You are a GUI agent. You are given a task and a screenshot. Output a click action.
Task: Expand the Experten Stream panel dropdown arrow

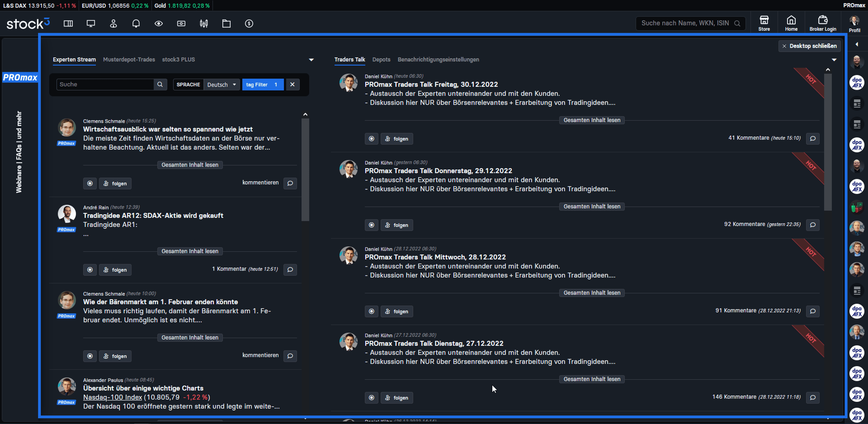[x=311, y=60]
